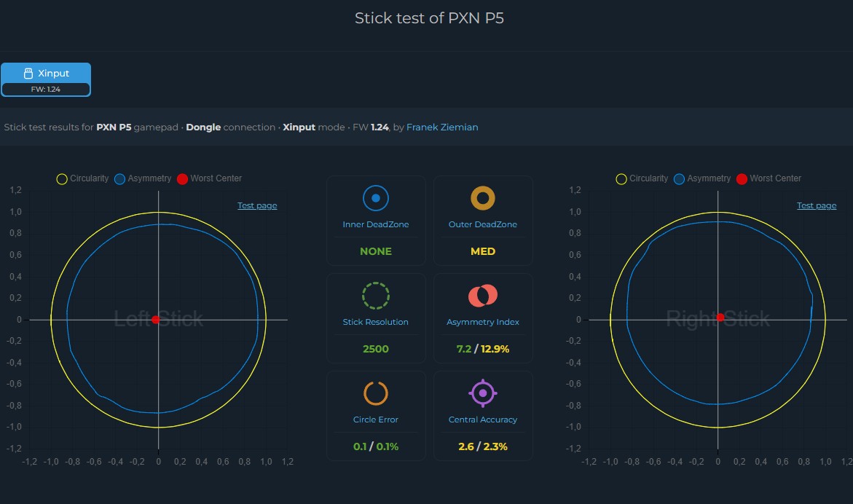
Task: Click the Stick Resolution label
Action: pos(375,322)
